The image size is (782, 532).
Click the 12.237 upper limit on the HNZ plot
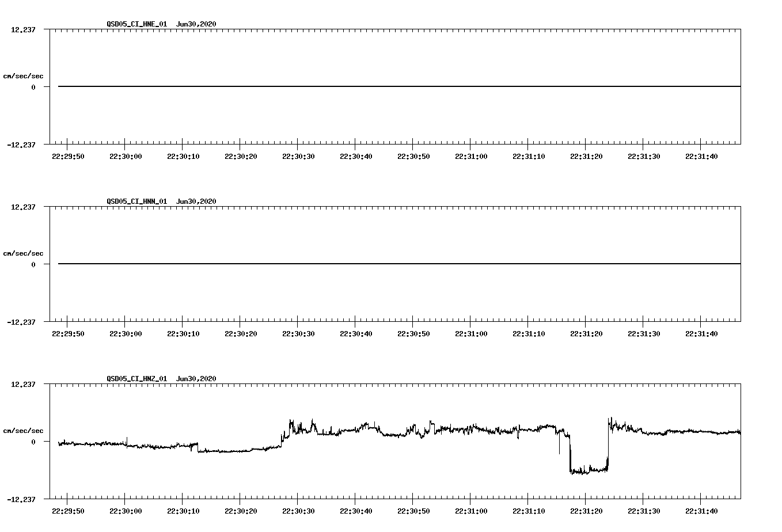point(23,385)
